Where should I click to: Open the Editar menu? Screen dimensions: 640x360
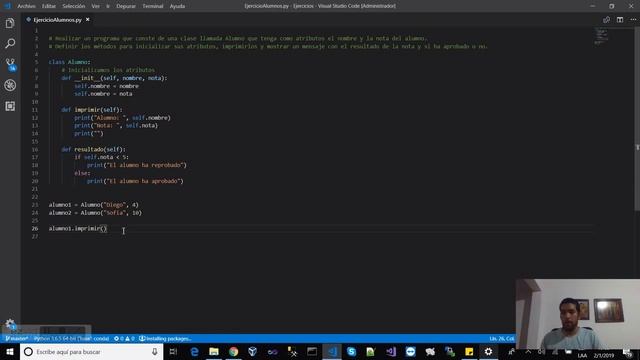49,6
